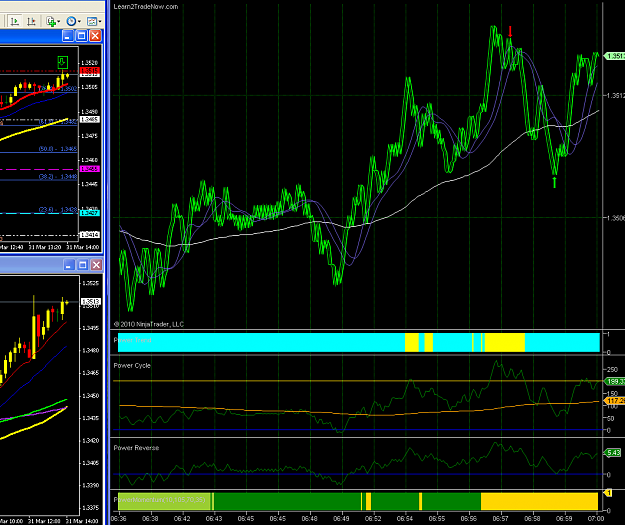Click the 1.3525 price on lower chart axis
The width and height of the screenshot is (625, 525).
(90, 283)
